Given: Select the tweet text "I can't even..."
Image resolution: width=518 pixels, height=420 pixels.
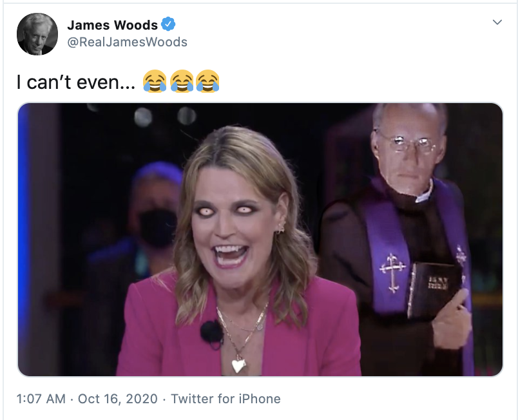Looking at the screenshot, I should pos(76,82).
